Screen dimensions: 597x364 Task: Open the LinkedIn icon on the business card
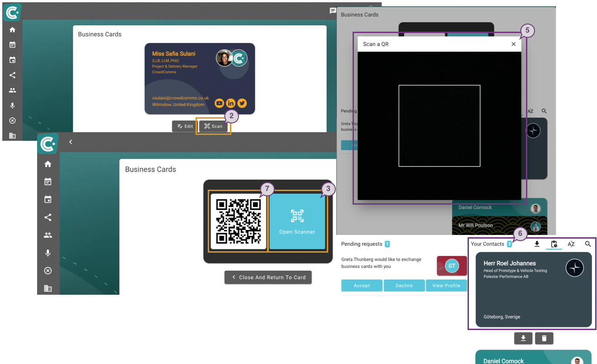point(231,103)
